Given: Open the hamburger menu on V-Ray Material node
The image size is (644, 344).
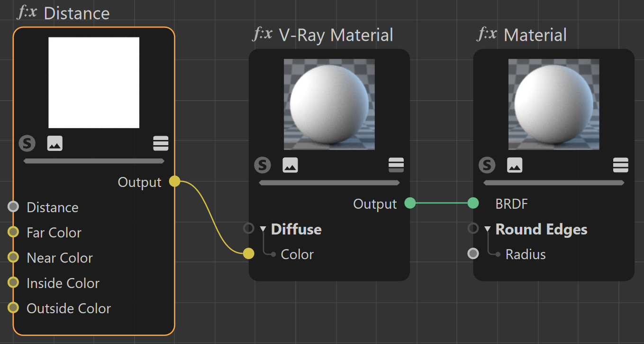Looking at the screenshot, I should click(x=396, y=165).
